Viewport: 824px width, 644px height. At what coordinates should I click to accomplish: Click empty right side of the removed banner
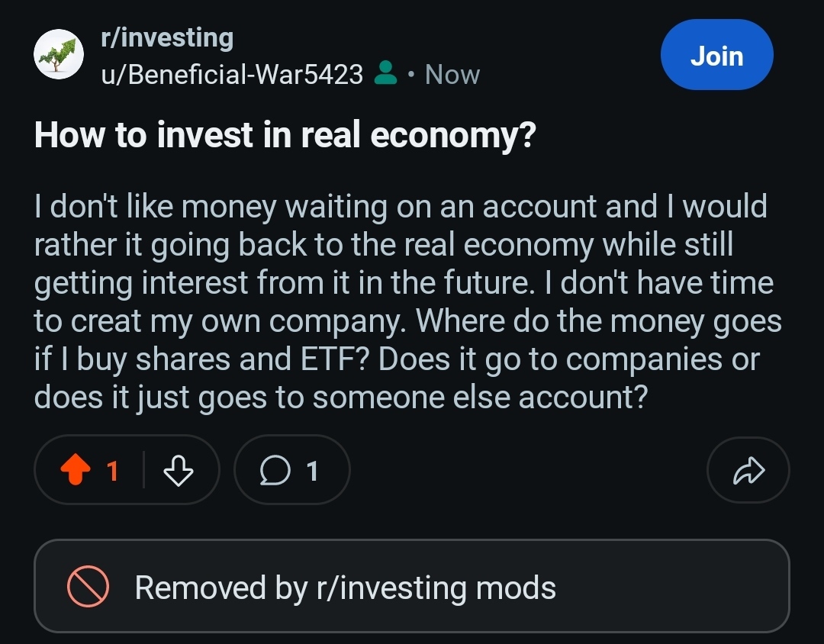click(687, 587)
